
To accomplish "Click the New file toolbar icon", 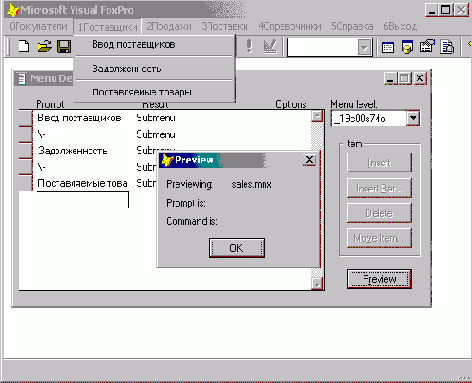I will [24, 46].
